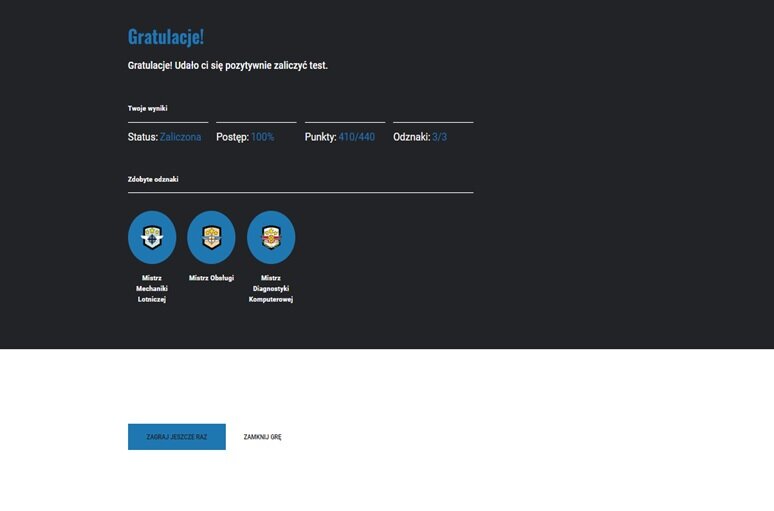
Task: Click the 'Mistrz Obsługi' caption text
Action: click(211, 278)
